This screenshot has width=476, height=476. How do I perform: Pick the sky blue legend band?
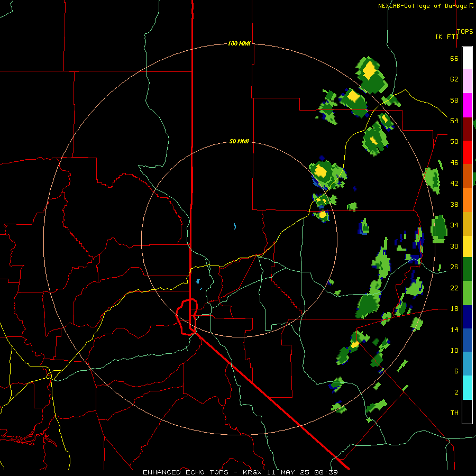coord(467,364)
